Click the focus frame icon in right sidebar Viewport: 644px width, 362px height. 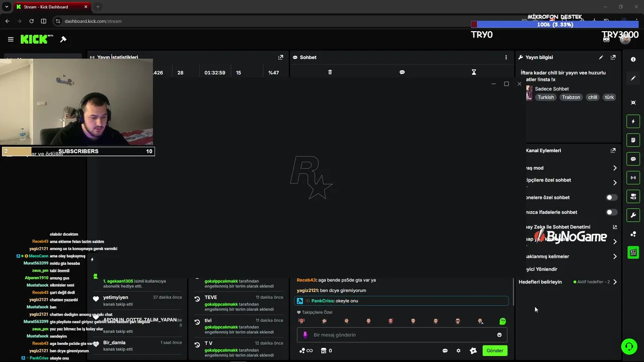click(633, 103)
